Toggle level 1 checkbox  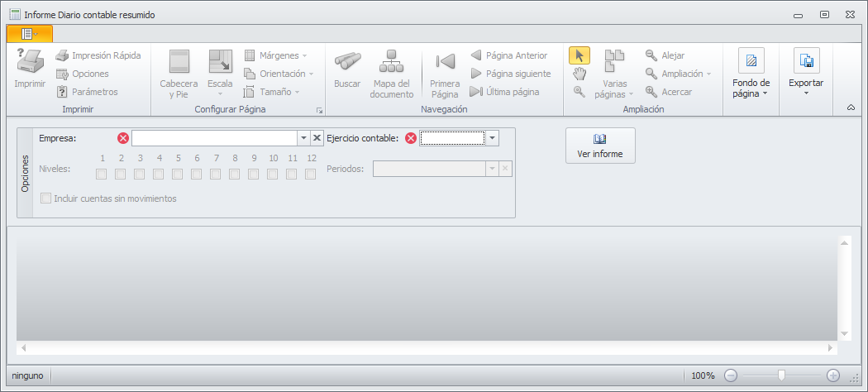(x=102, y=174)
